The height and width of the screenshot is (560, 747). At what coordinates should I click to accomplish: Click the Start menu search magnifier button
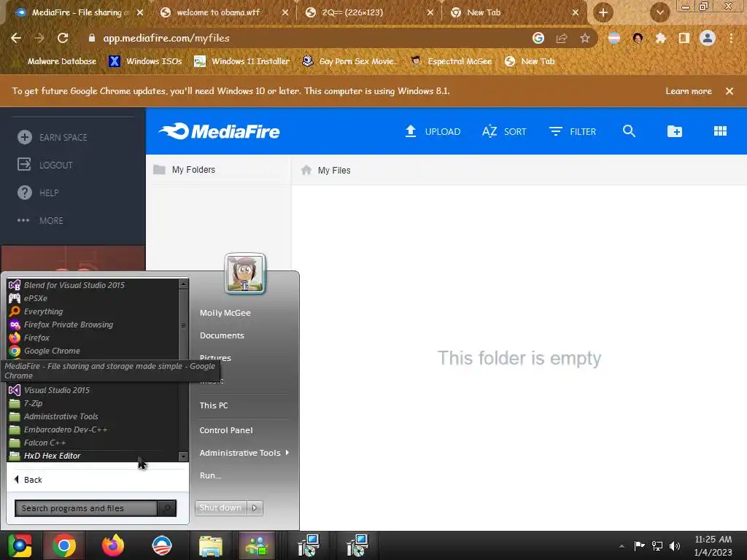click(167, 508)
